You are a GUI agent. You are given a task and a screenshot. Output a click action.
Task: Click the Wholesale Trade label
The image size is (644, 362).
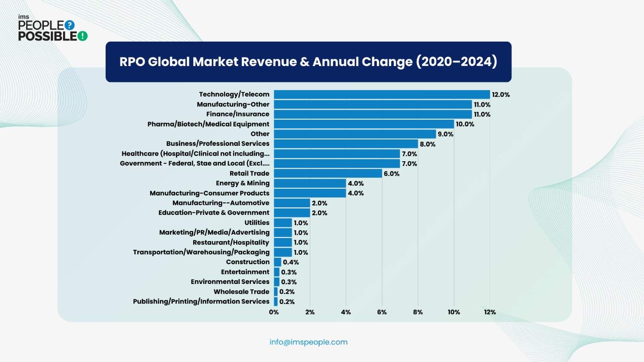[x=241, y=292]
